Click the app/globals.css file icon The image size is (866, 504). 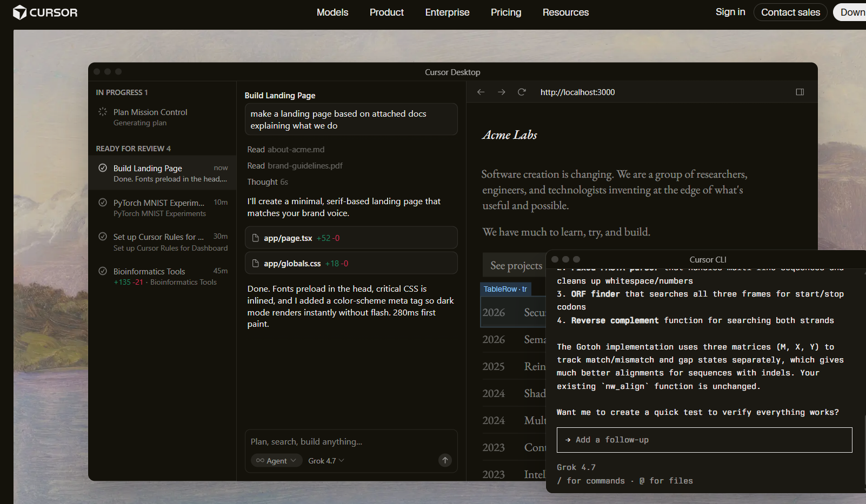point(256,264)
